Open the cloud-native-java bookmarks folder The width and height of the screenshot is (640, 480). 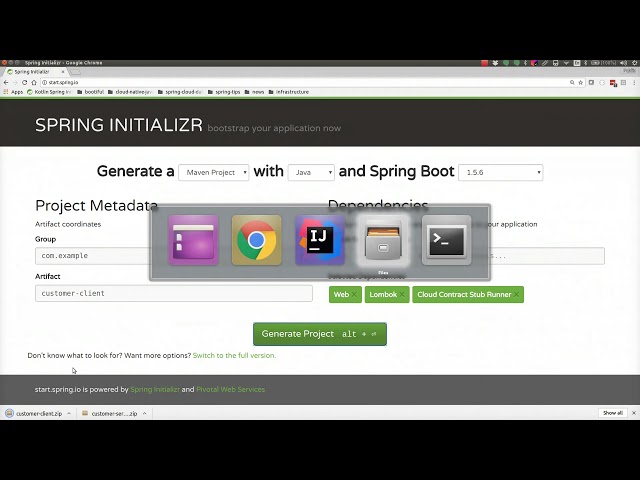click(130, 92)
